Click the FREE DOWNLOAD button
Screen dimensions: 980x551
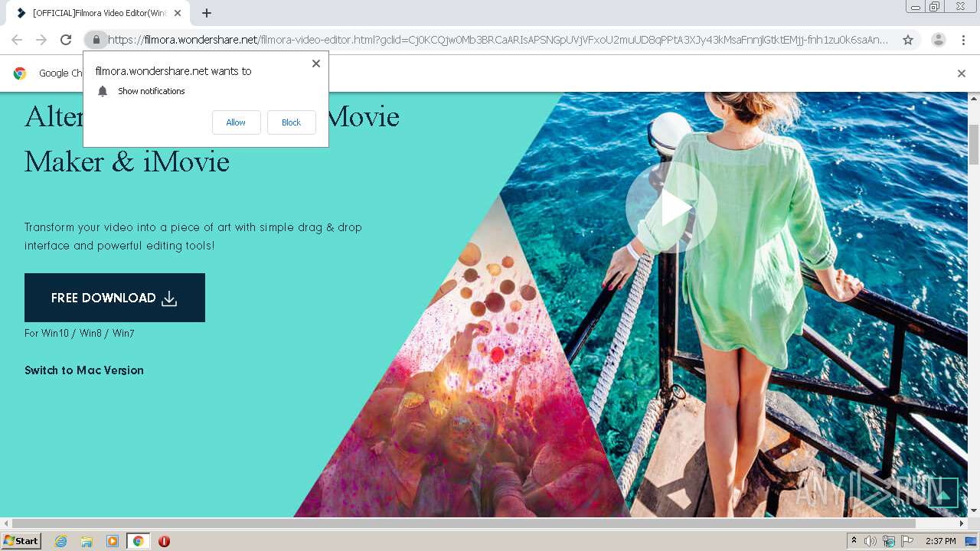[x=115, y=298]
